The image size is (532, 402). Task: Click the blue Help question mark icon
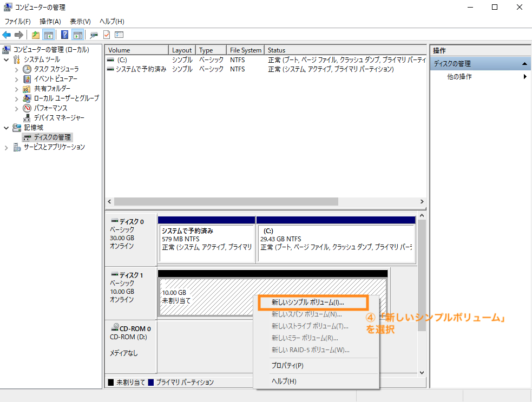click(64, 35)
